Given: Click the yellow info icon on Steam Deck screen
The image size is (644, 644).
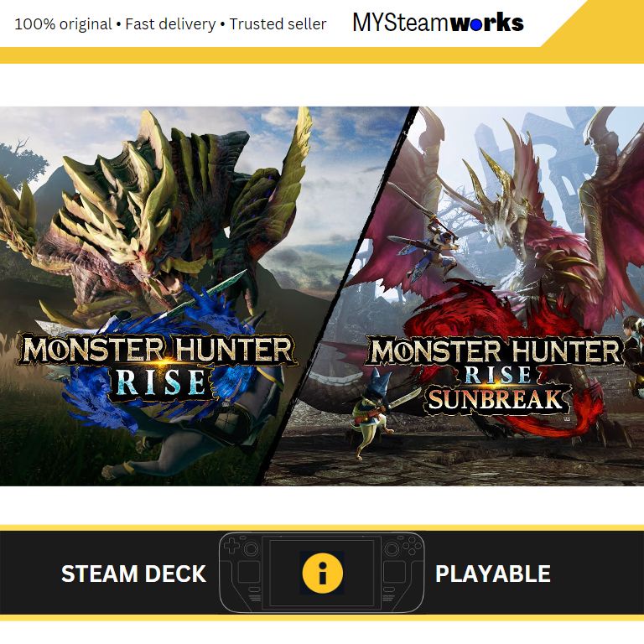Looking at the screenshot, I should (x=322, y=573).
